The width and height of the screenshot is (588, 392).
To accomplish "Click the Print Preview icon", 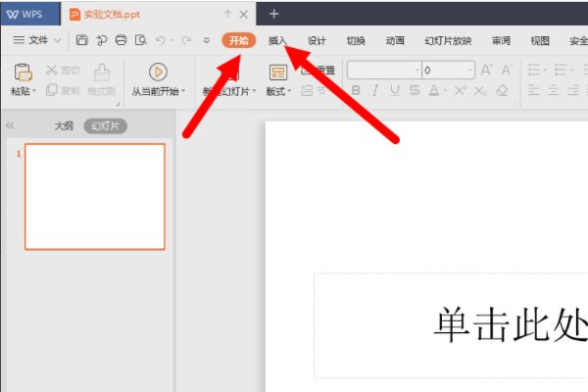I will pyautogui.click(x=140, y=40).
